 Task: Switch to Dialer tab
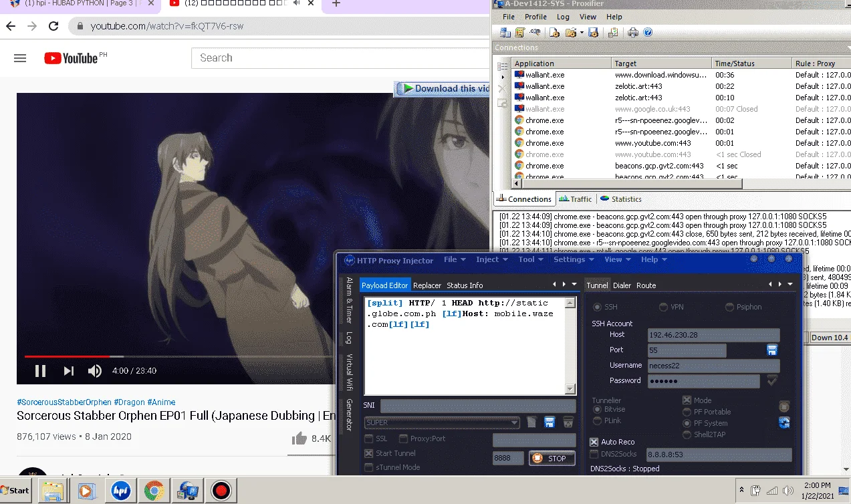622,285
